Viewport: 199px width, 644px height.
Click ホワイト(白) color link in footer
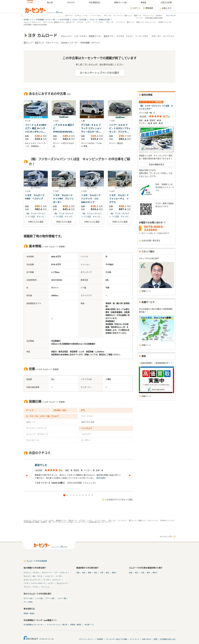(x=28, y=599)
